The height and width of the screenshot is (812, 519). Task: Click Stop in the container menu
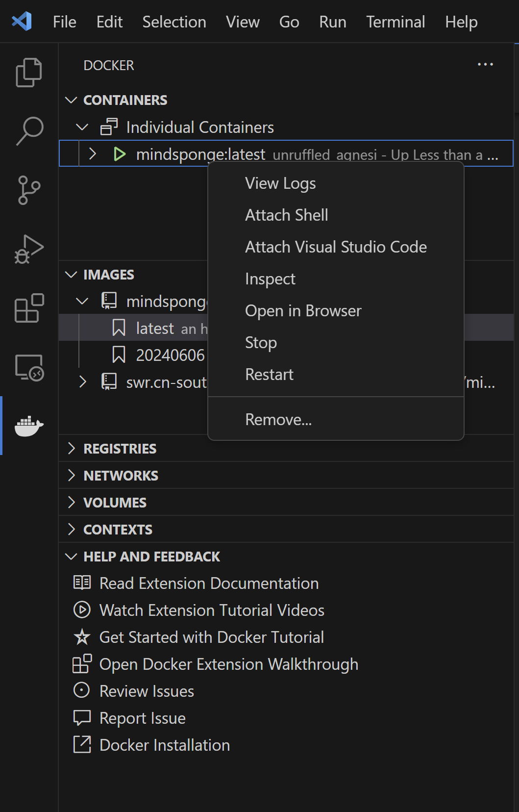click(261, 343)
